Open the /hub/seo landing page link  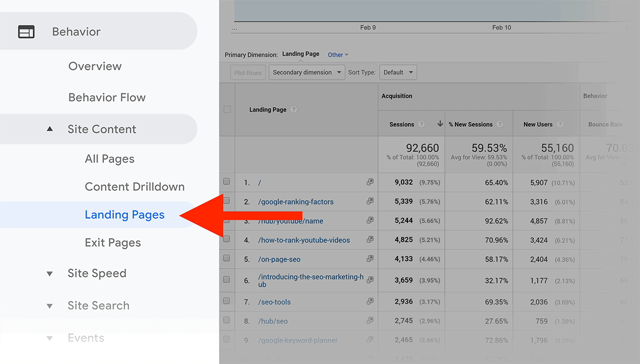click(273, 321)
